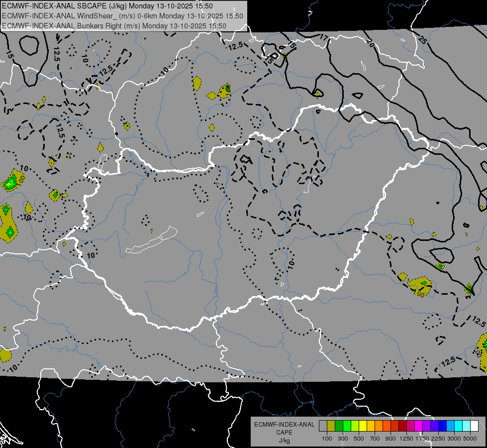Screen dimensions: 487x448
Task: Click the Bunkers Right title line
Action: click(x=114, y=26)
